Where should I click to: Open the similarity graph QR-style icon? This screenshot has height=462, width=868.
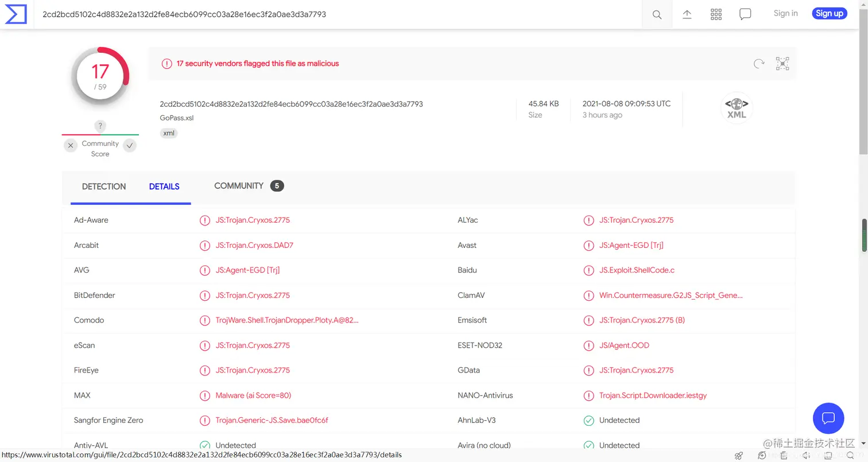tap(782, 64)
